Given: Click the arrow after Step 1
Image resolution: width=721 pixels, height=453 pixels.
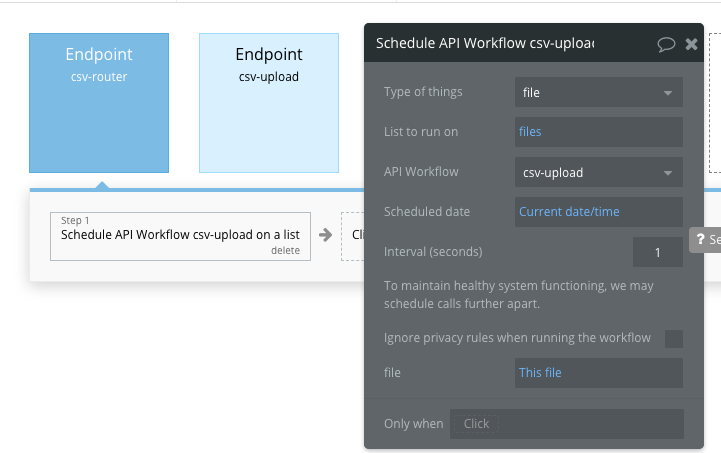Looking at the screenshot, I should point(326,236).
